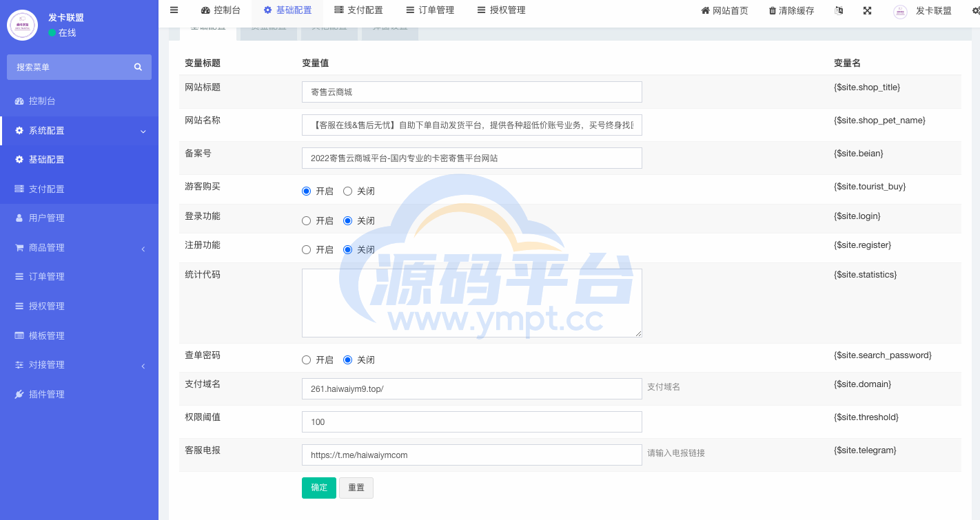Click the variable name {$site.threshold}
Viewport: 980px width, 520px height.
coord(866,417)
